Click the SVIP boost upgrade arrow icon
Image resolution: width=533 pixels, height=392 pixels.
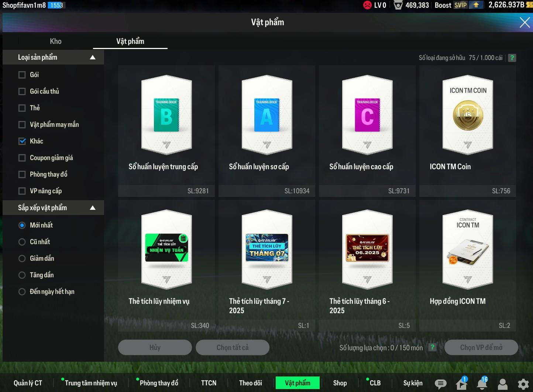tap(476, 5)
